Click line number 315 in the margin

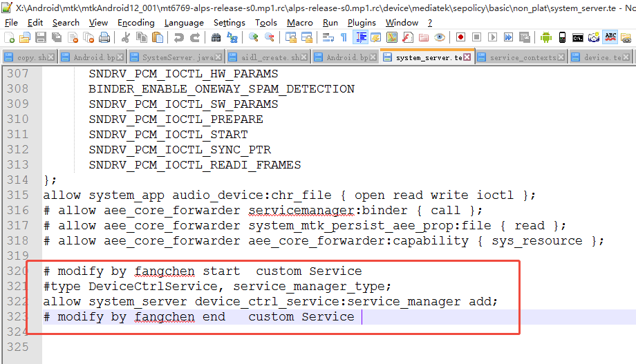tap(18, 195)
